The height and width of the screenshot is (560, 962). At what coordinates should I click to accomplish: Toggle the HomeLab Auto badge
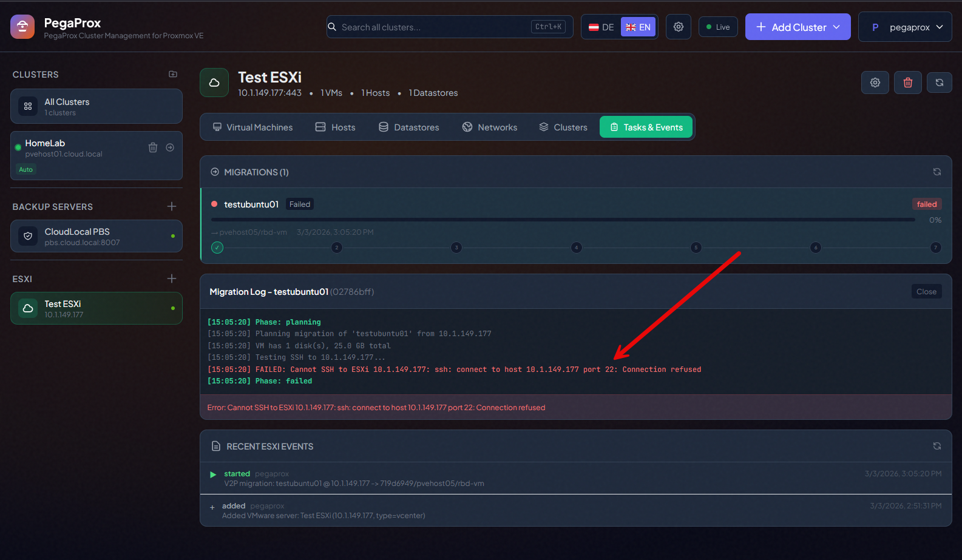coord(26,169)
